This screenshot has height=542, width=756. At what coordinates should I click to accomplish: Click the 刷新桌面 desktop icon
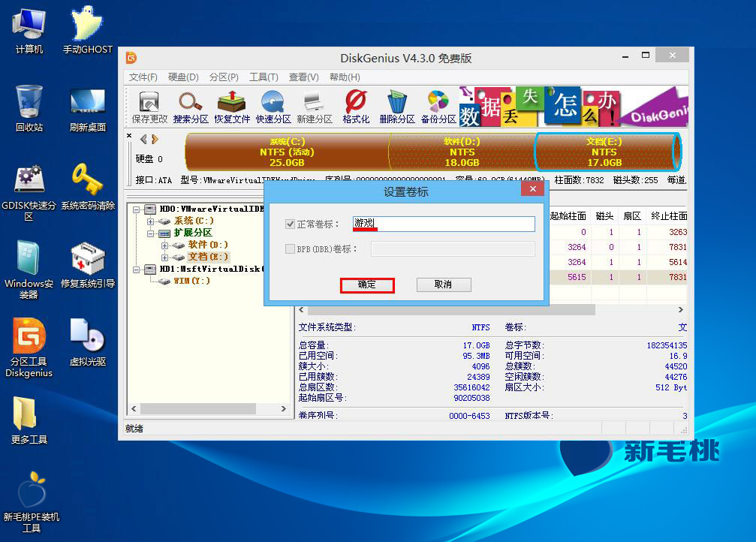point(87,109)
